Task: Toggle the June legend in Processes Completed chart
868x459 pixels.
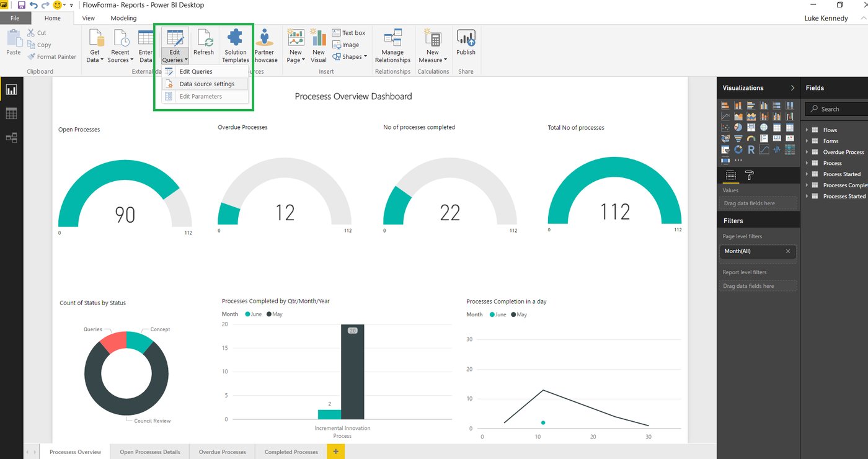Action: click(254, 314)
